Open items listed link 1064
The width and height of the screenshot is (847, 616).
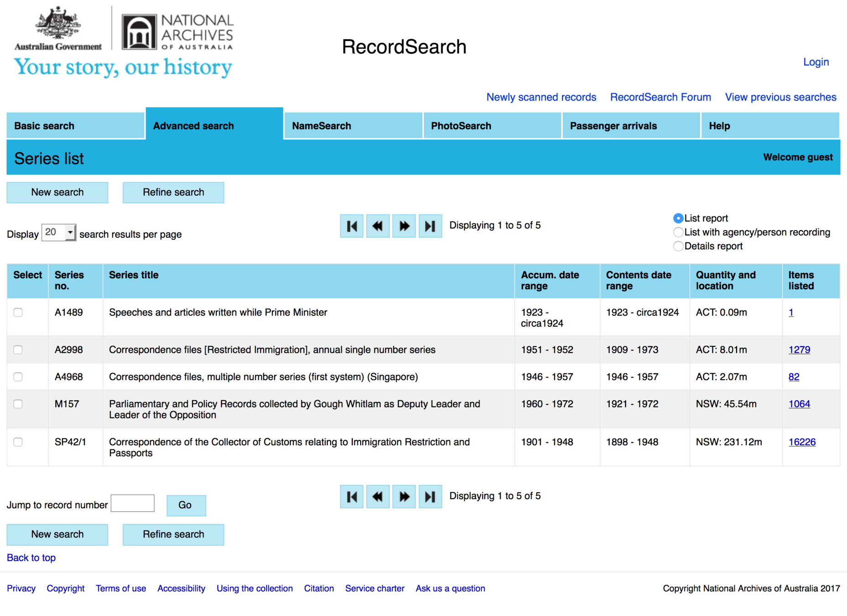[x=799, y=404]
